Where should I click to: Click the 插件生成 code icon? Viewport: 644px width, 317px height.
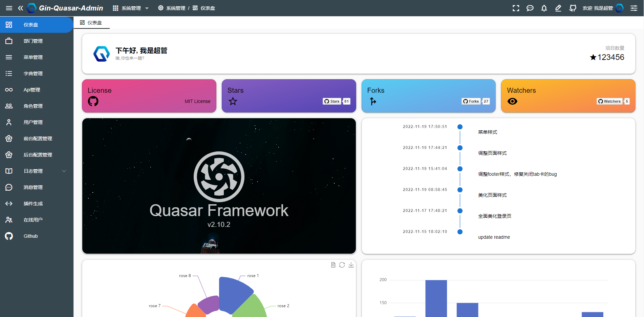9,204
